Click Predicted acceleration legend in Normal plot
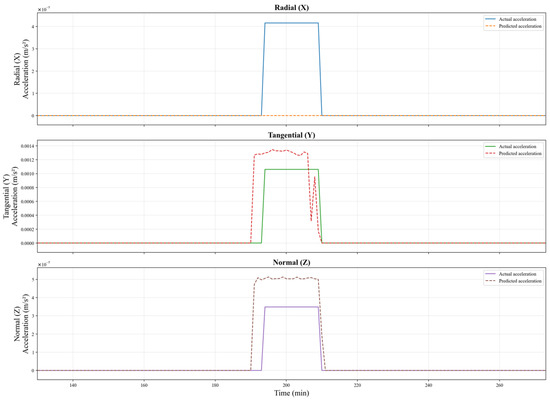The image size is (550, 401). [513, 281]
